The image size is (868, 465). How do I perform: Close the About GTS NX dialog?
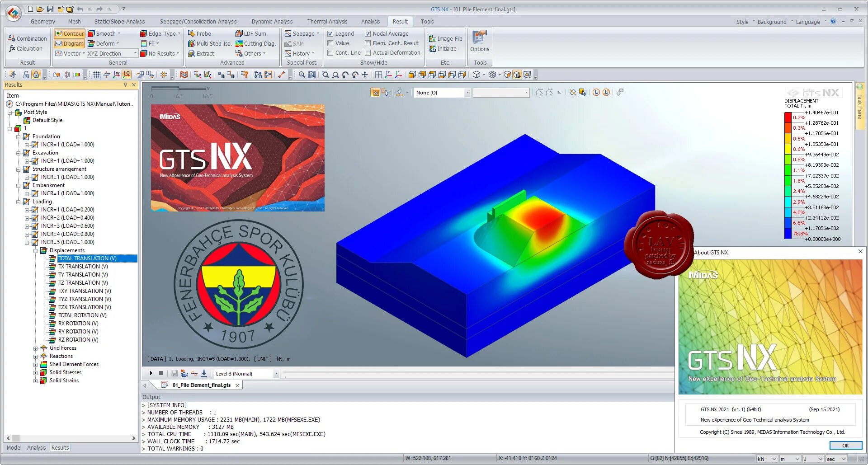point(860,251)
